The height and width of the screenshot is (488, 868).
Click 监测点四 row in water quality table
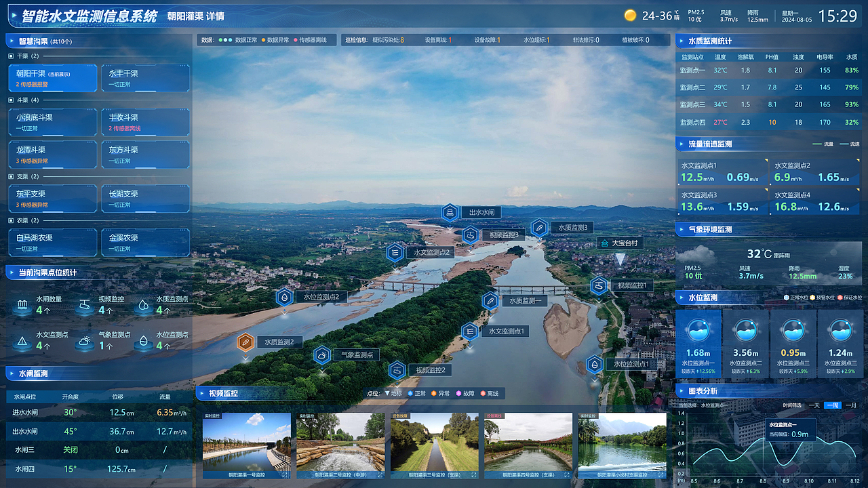(769, 122)
